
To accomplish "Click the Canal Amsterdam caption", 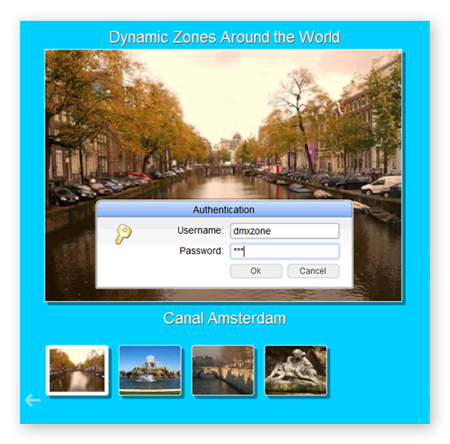I will tap(225, 318).
